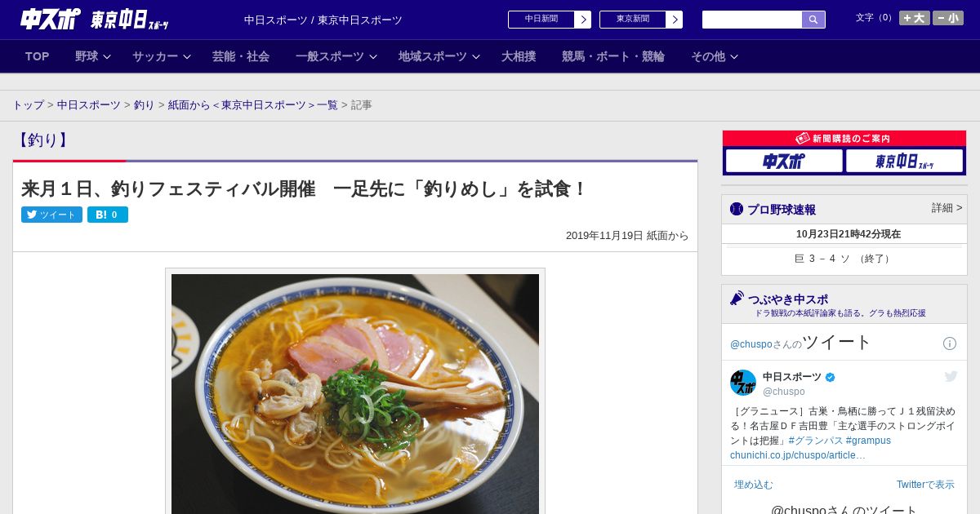Screen dimensions: 980x514
Task: Decrease font size with －小 button
Action: click(x=948, y=18)
